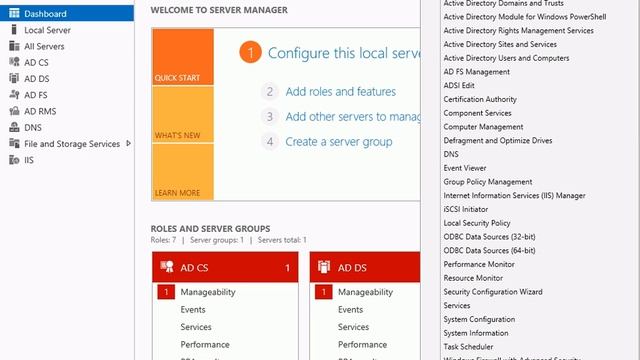The height and width of the screenshot is (360, 640).
Task: Open Active Directory Rights Management Services
Action: [x=518, y=31]
